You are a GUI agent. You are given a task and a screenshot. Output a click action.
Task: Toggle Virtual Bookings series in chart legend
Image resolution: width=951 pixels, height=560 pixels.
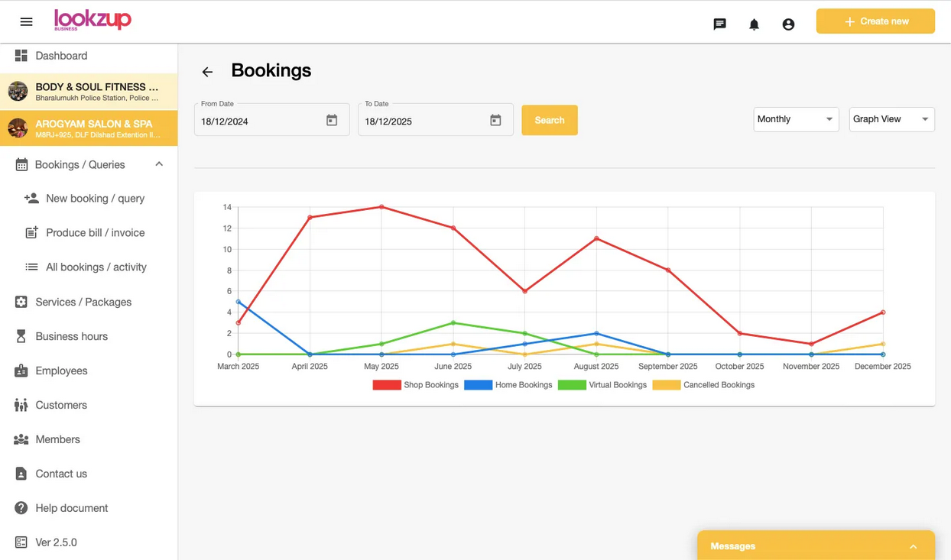coord(602,385)
